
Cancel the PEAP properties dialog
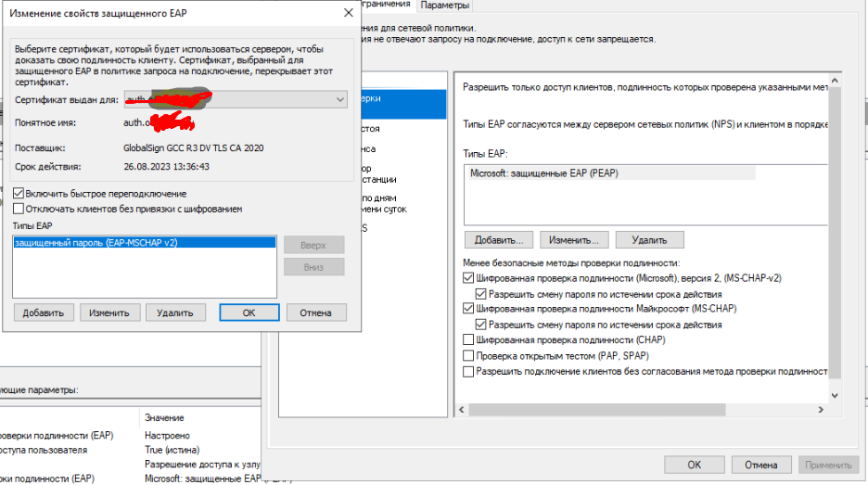pyautogui.click(x=316, y=313)
